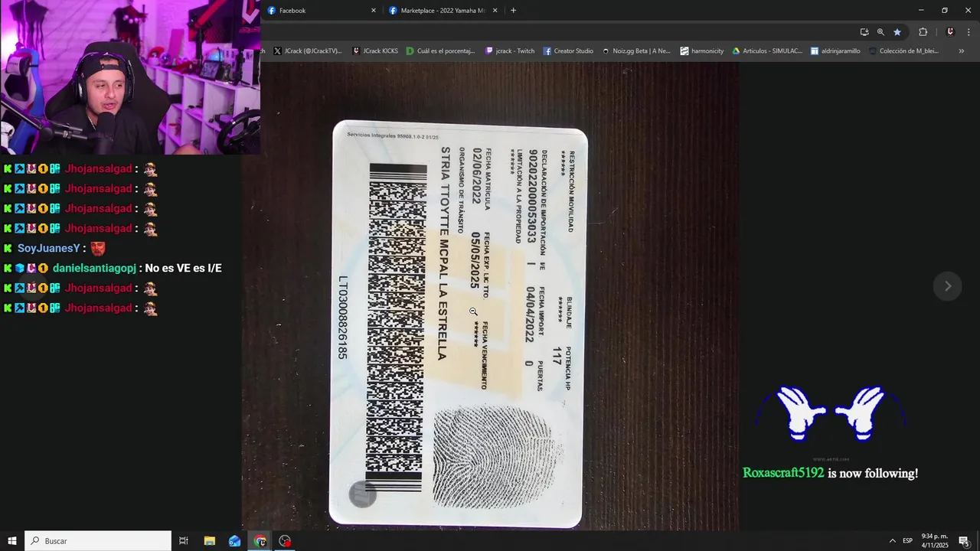Close the Marketplace tab
The image size is (980, 551).
(x=495, y=11)
